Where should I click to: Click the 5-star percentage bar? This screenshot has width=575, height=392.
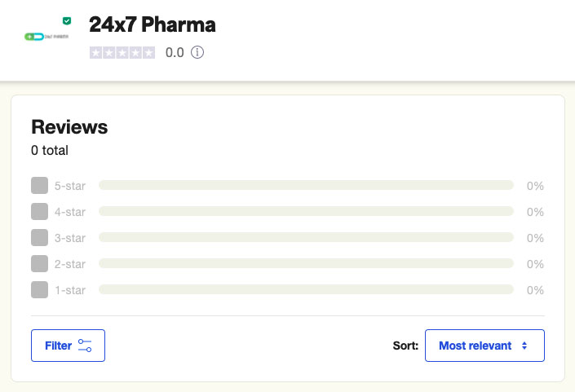(x=306, y=186)
